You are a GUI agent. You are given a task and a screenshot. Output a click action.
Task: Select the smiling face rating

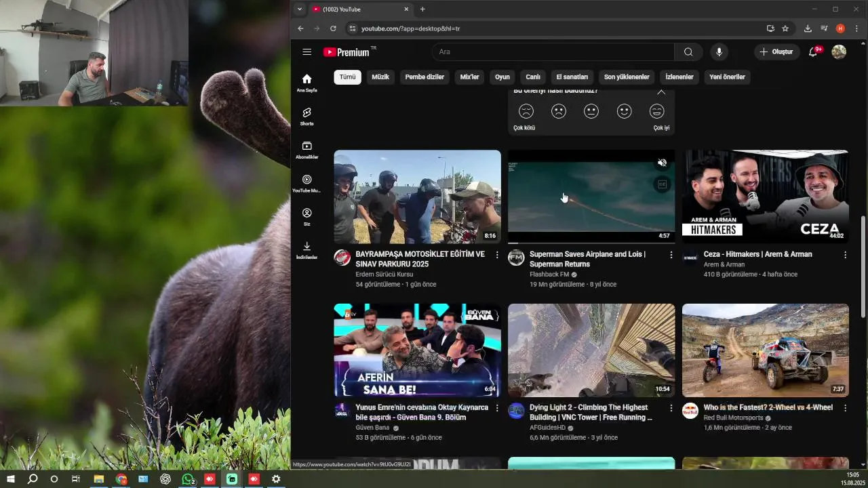point(624,111)
